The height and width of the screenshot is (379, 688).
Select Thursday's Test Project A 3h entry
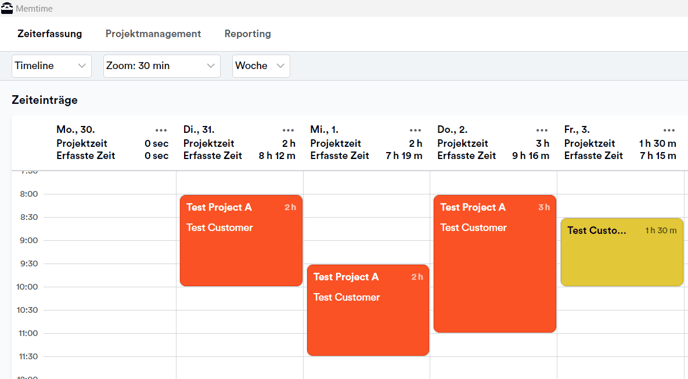tap(494, 264)
